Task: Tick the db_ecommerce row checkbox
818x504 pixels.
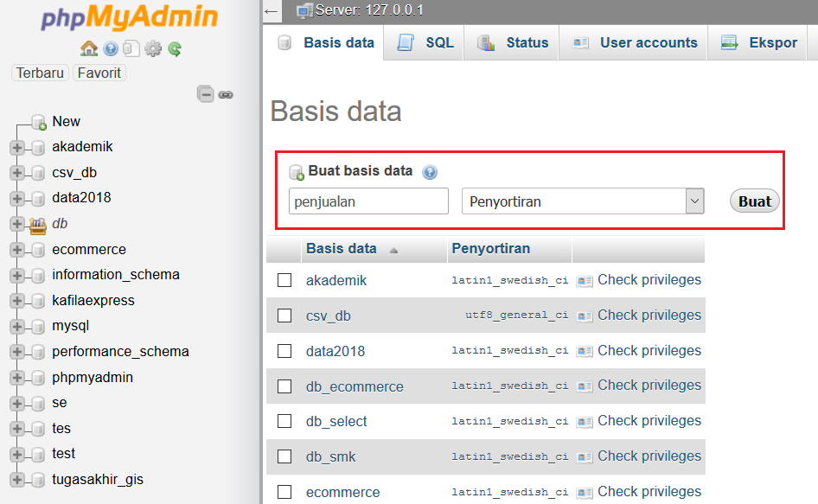Action: point(284,386)
